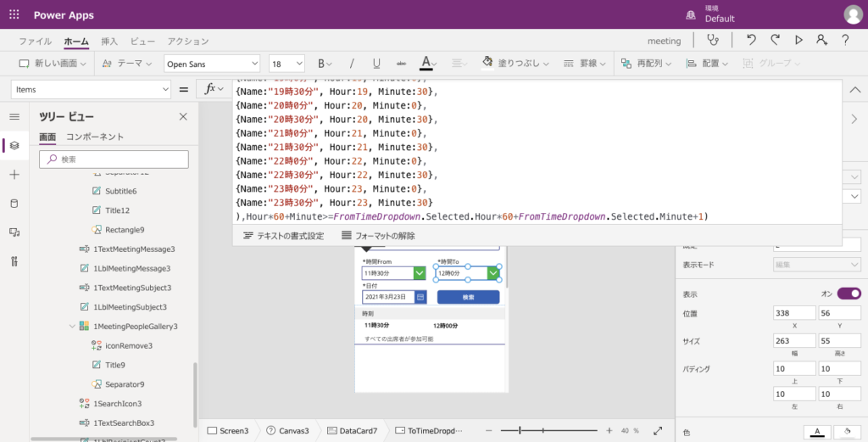The image size is (868, 442).
Task: Toggle the visibility switch off
Action: pos(849,294)
